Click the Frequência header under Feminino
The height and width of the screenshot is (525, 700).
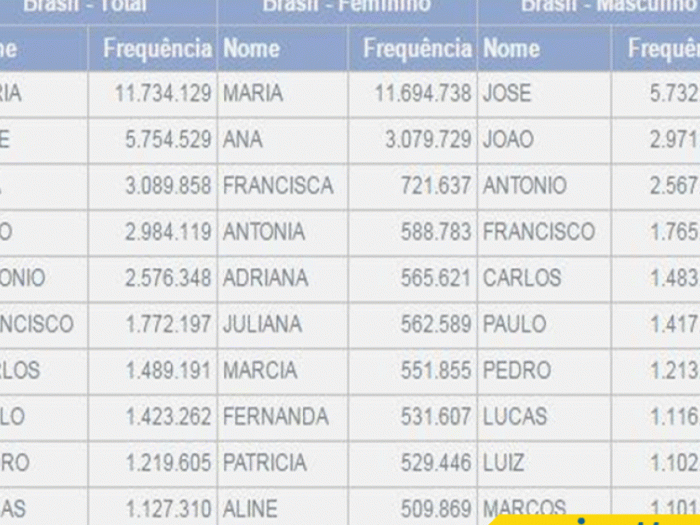point(412,48)
